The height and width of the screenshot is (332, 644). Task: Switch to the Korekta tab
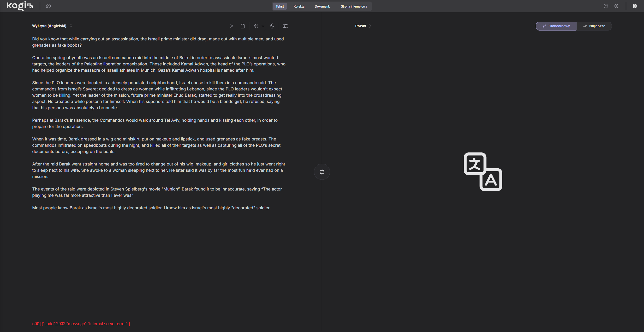tap(299, 6)
